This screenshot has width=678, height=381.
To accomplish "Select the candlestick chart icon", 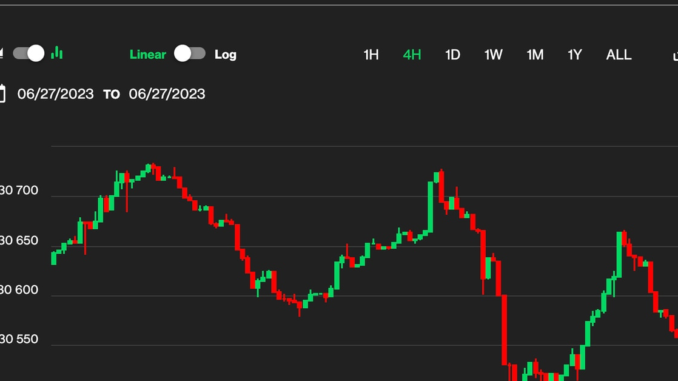I will tap(57, 53).
